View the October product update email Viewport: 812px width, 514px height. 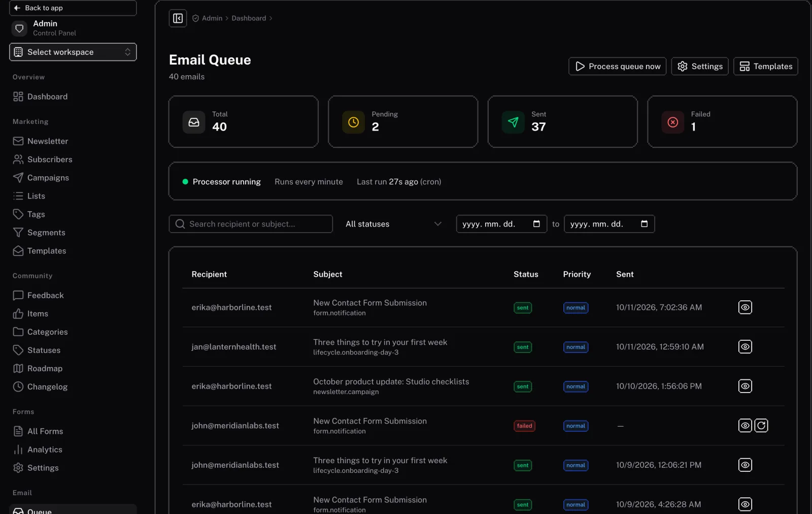pyautogui.click(x=745, y=386)
